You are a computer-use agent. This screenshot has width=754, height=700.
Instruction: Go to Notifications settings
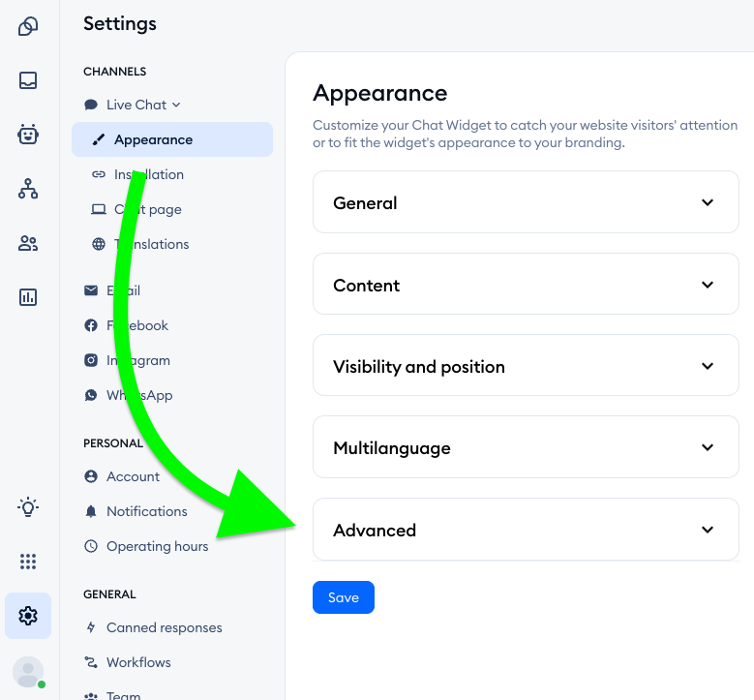146,511
